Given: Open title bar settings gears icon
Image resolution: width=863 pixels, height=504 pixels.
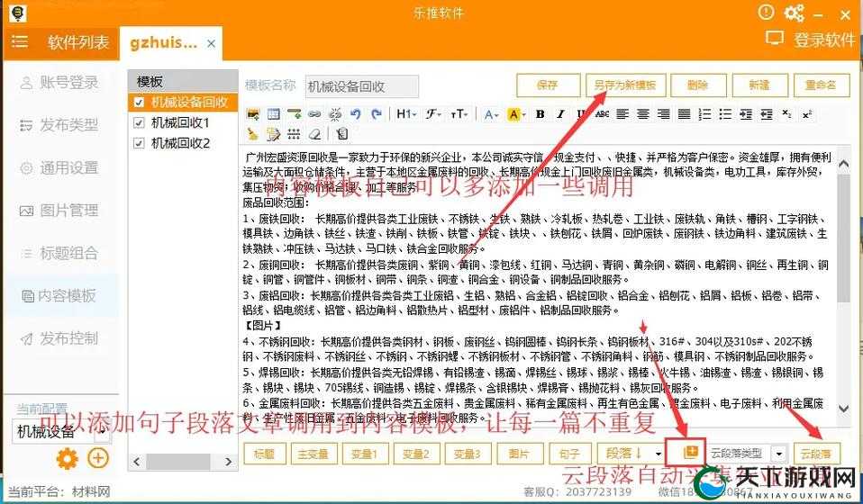Looking at the screenshot, I should (794, 13).
